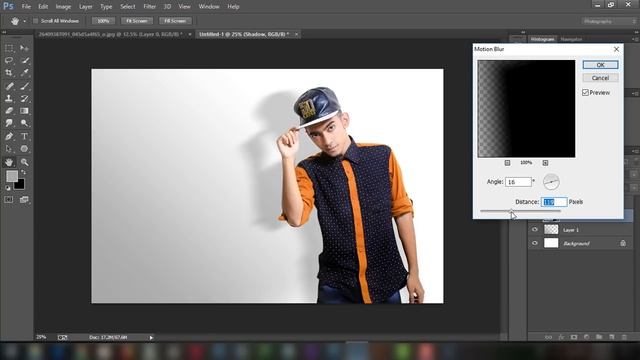Click the Layer 1 thumbnail
This screenshot has height=360, width=640.
tap(551, 230)
